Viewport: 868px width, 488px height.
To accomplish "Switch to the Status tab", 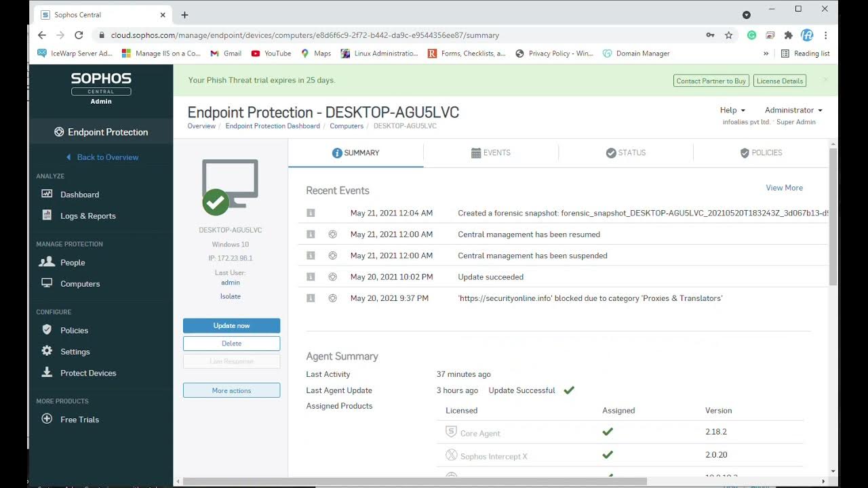I will click(626, 152).
